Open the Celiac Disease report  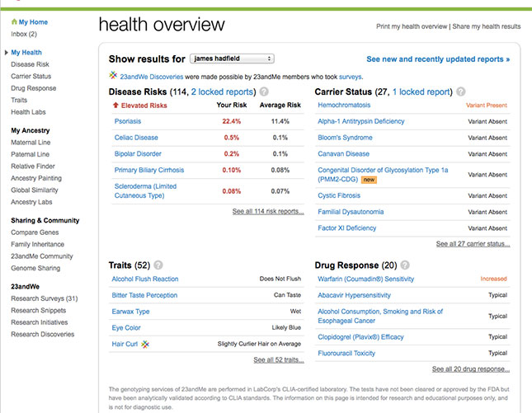pyautogui.click(x=136, y=138)
